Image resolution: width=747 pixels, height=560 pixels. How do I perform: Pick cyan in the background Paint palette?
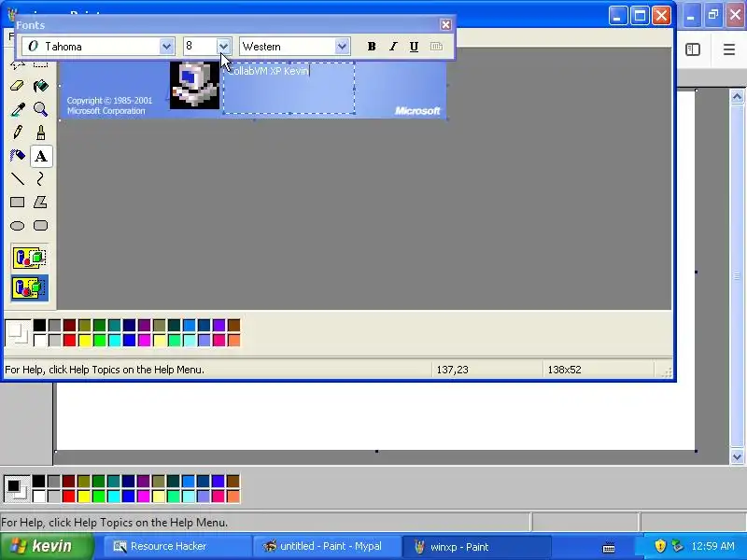point(113,497)
